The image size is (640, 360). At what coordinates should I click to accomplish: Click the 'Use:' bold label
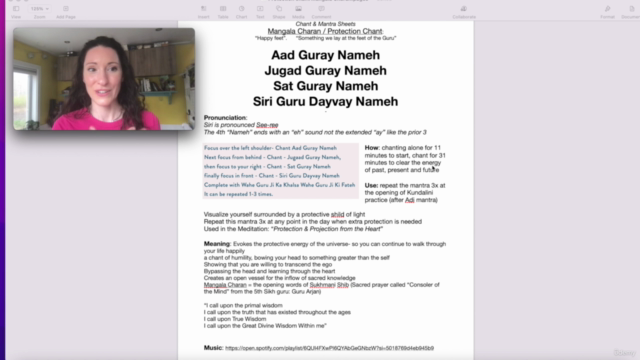[x=371, y=185]
